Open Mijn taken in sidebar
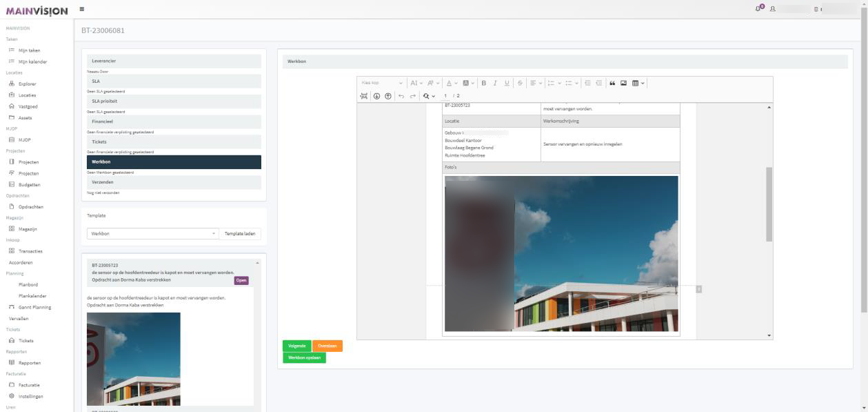 point(29,50)
